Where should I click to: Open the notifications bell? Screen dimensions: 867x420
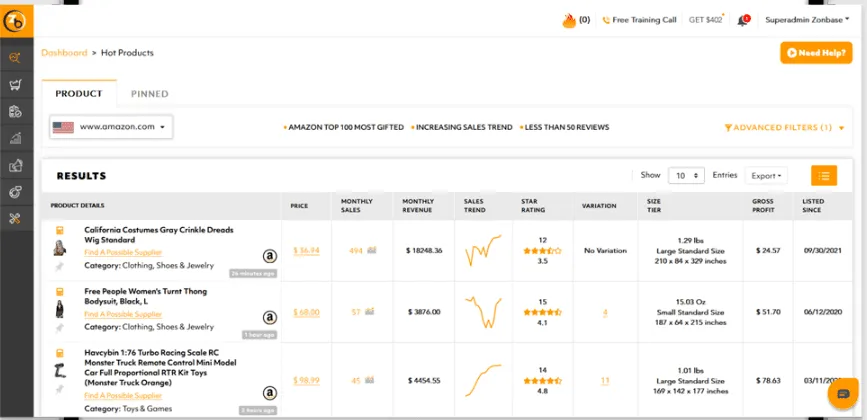tap(743, 21)
